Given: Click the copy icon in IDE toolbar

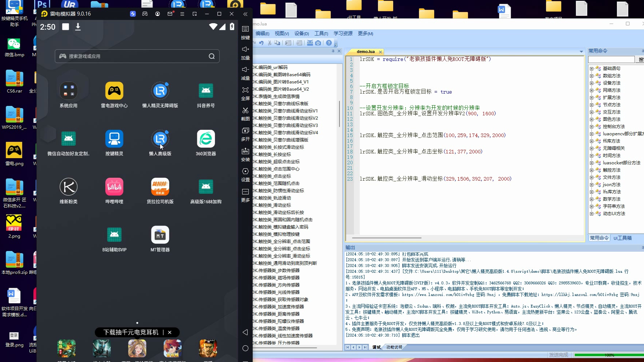Looking at the screenshot, I should pos(277,43).
